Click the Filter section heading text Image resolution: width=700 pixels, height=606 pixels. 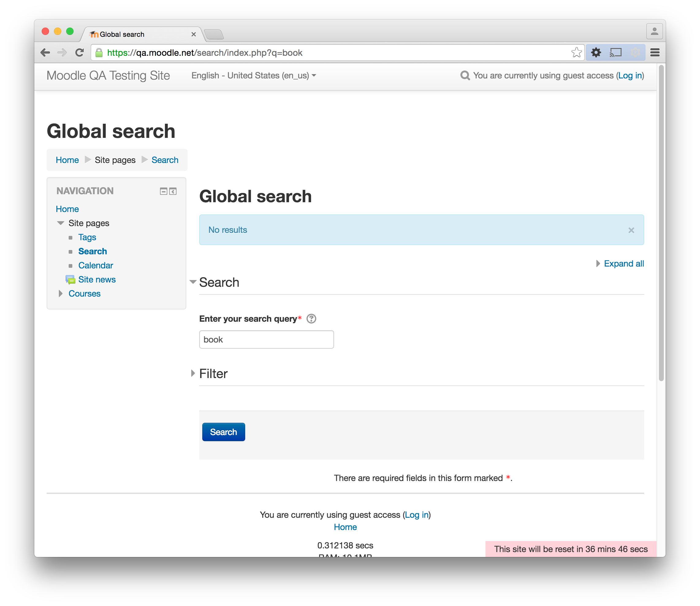click(x=214, y=374)
